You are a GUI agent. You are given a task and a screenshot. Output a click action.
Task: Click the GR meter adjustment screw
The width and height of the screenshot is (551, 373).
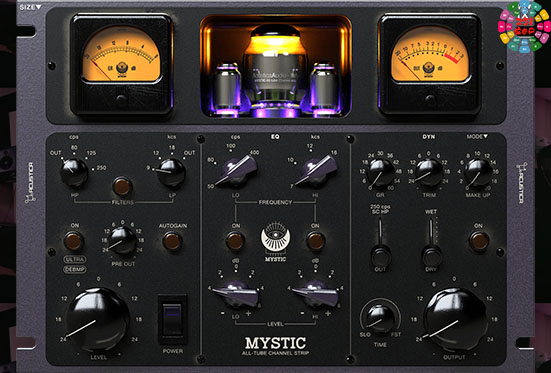pos(121,98)
